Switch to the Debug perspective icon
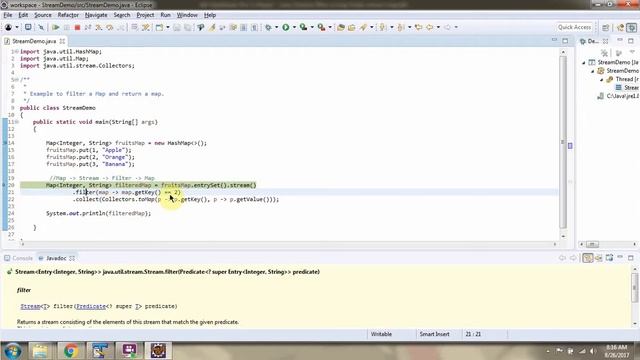Image resolution: width=640 pixels, height=360 pixels. point(631,27)
